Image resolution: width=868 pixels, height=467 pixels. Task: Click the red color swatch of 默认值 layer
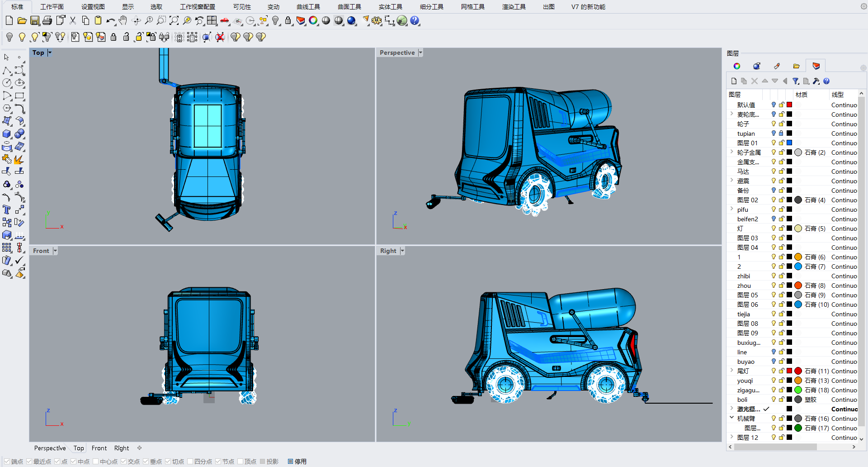[x=789, y=105]
